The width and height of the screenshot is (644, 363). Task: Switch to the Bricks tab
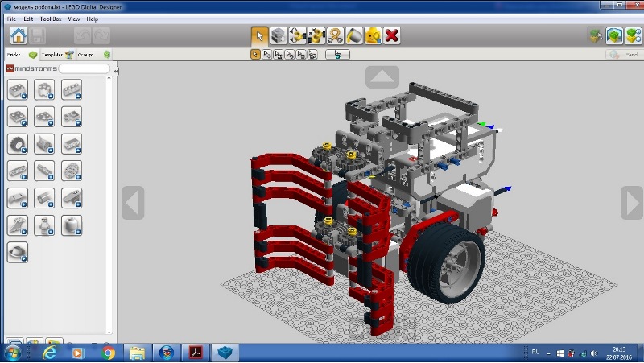(x=23, y=55)
